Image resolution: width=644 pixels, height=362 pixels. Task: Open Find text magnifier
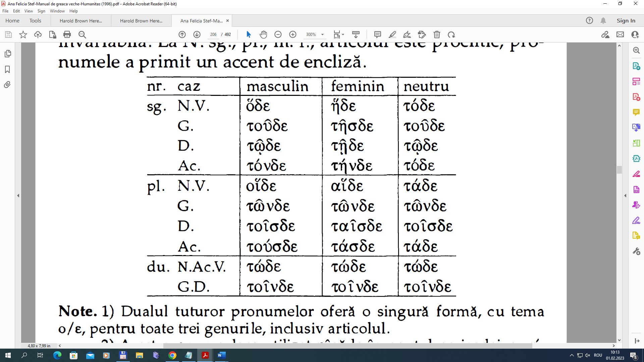click(x=82, y=35)
